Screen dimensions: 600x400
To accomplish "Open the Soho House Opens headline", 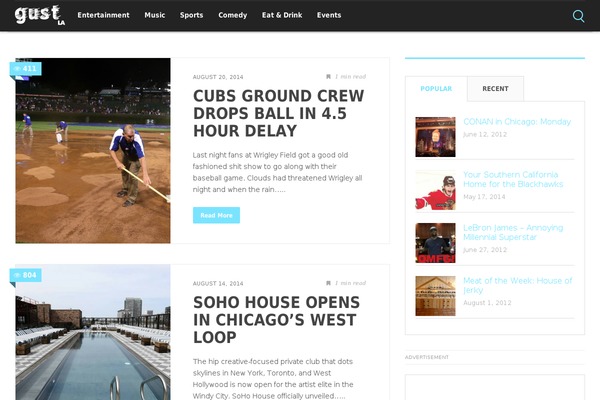I will pyautogui.click(x=276, y=320).
